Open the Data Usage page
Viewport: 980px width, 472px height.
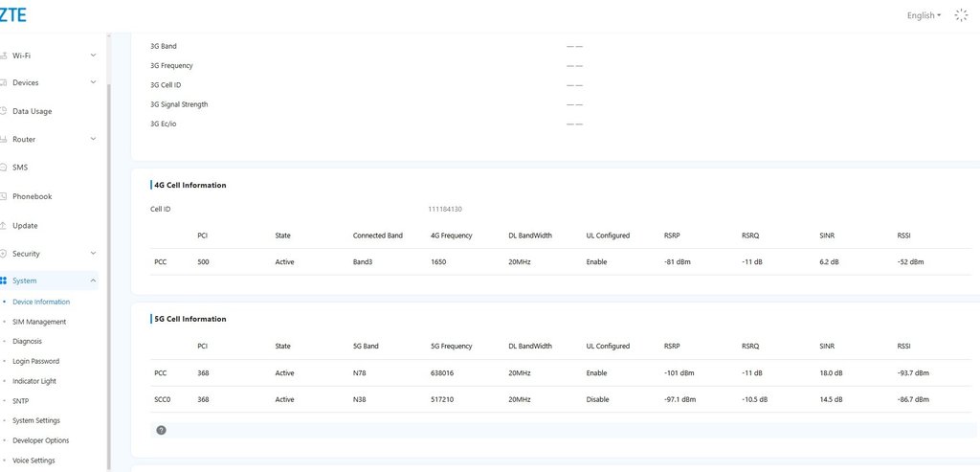click(32, 111)
